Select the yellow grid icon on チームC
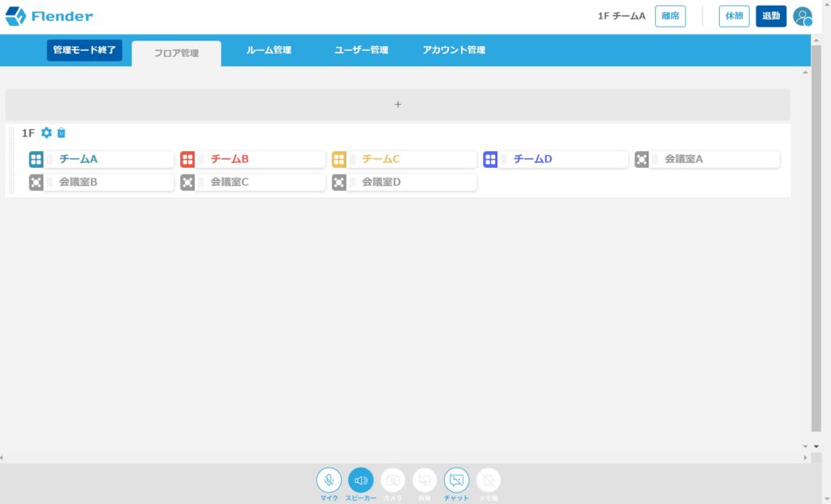 pos(339,159)
